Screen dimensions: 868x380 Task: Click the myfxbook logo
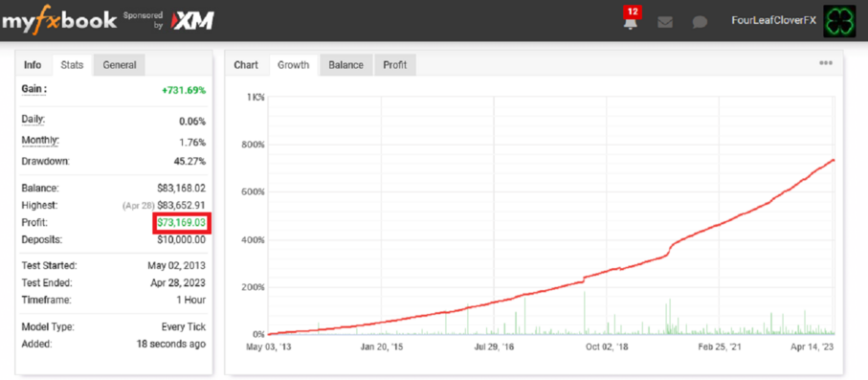pos(59,21)
